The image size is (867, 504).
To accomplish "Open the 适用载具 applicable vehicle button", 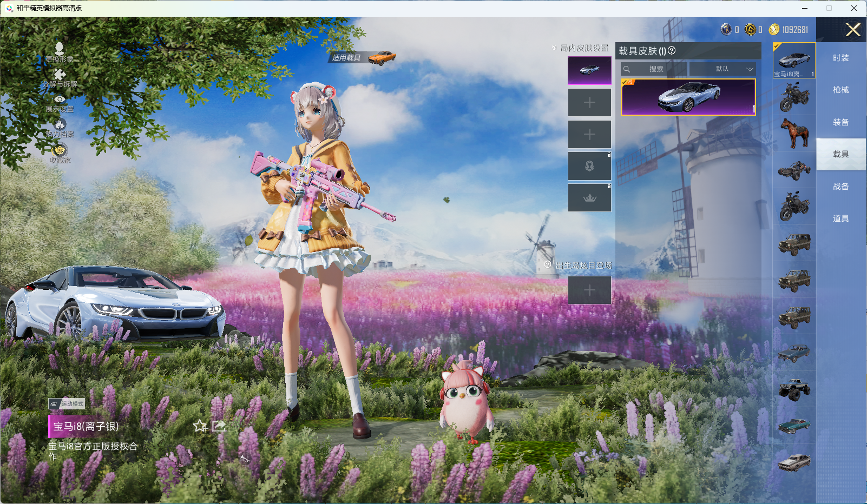I will pyautogui.click(x=363, y=57).
